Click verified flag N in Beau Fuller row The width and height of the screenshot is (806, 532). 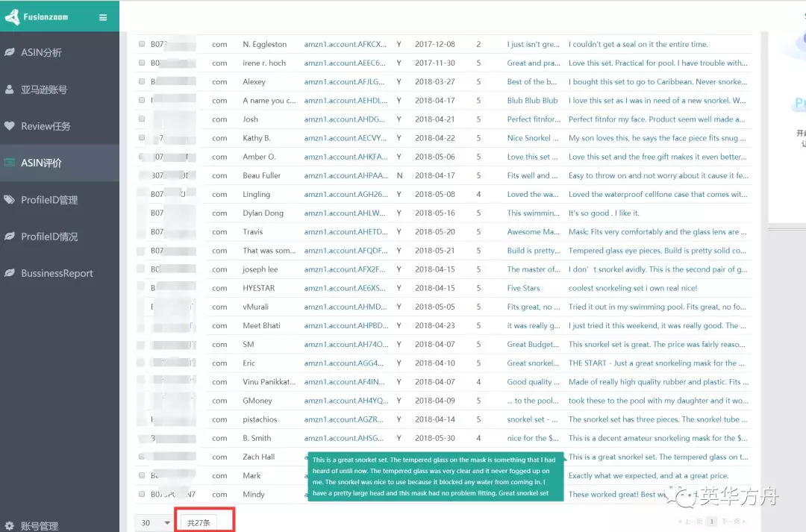coord(399,175)
